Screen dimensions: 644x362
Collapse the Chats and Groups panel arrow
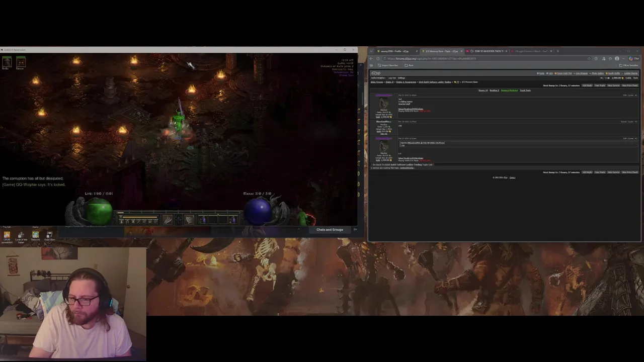tap(355, 229)
